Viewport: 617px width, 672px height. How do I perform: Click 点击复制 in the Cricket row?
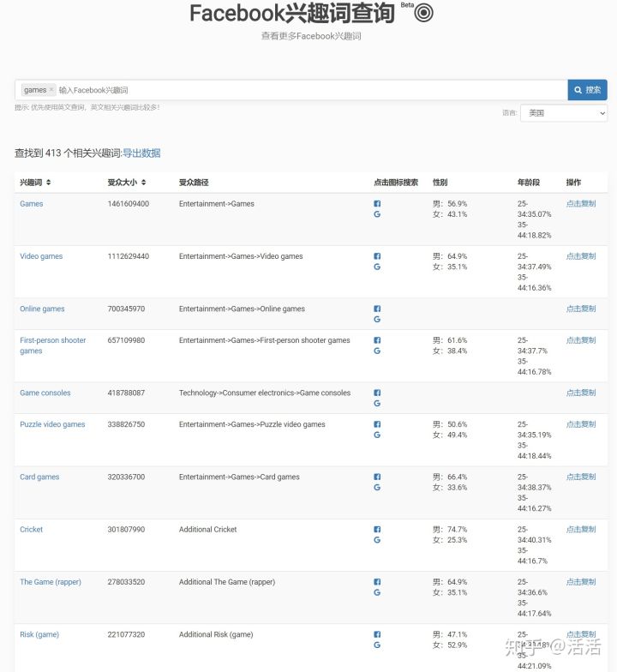coord(581,530)
